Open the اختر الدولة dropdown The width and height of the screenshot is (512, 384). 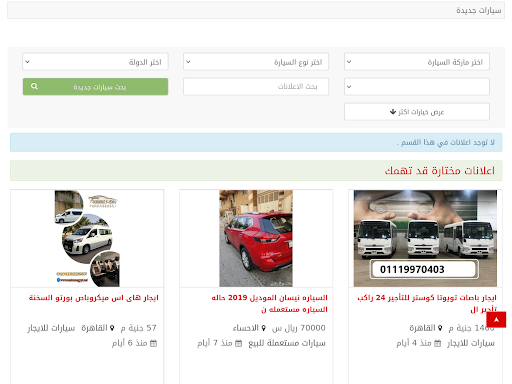coord(95,62)
